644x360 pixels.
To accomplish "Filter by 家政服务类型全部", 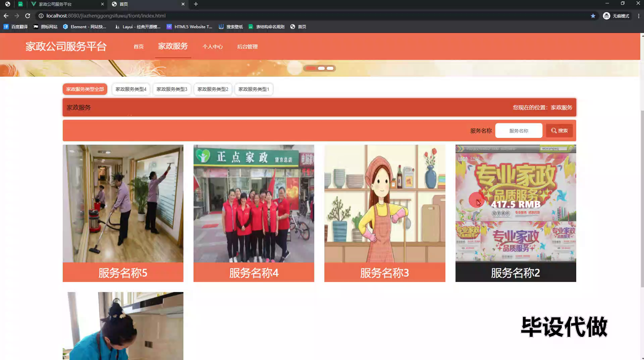I will 85,89.
